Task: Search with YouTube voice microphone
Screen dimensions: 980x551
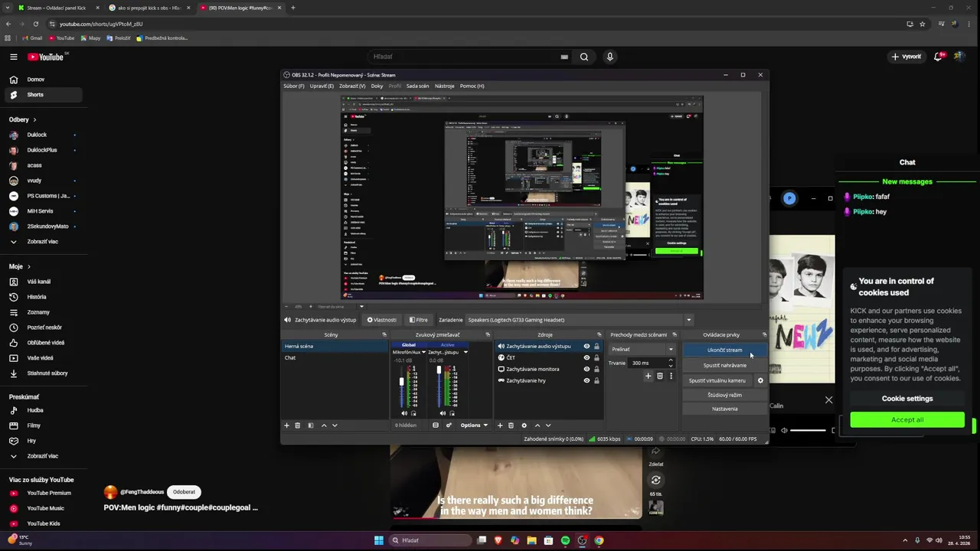Action: point(610,57)
